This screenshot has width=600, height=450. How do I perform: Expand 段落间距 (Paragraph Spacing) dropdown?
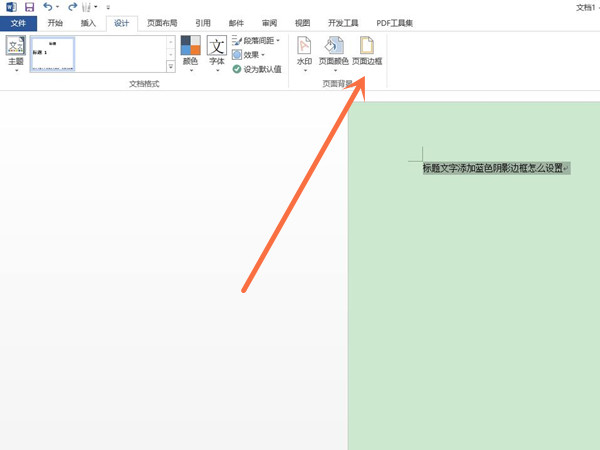coord(256,41)
